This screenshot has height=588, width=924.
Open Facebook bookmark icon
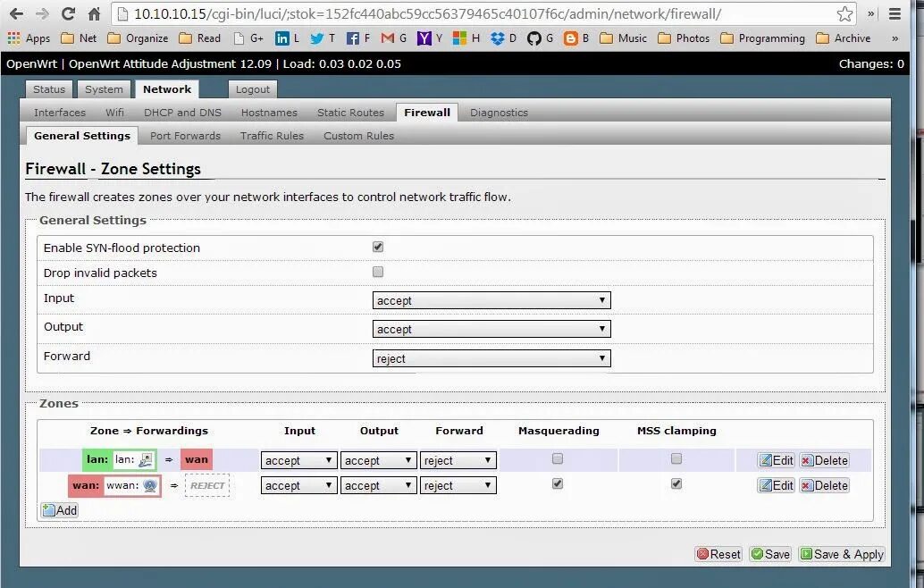click(x=352, y=38)
